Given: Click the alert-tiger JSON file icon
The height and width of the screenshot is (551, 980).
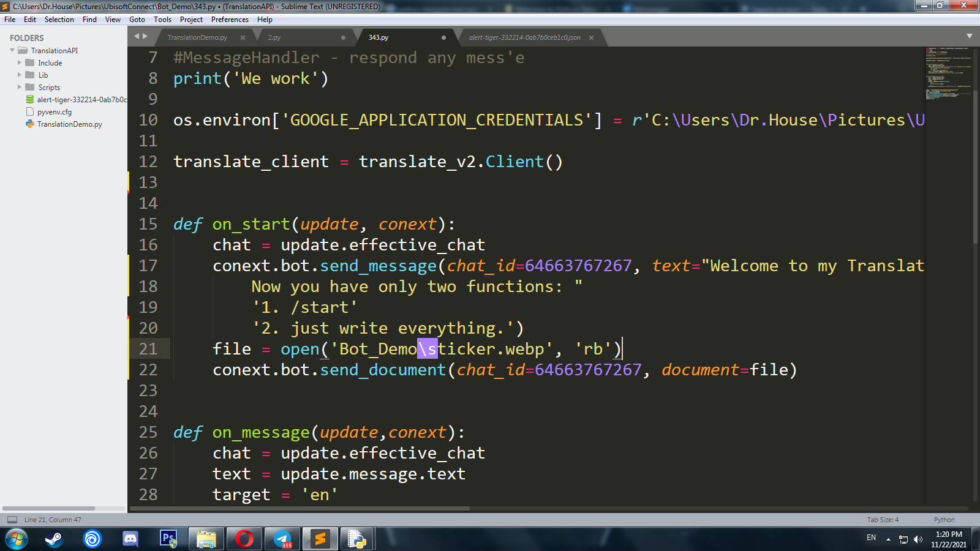Looking at the screenshot, I should click(30, 99).
